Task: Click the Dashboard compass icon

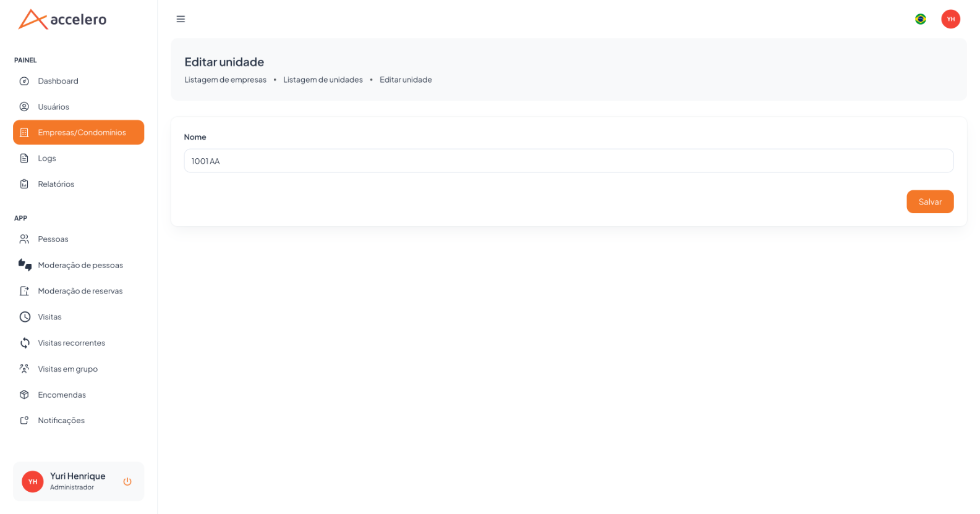Action: 24,81
